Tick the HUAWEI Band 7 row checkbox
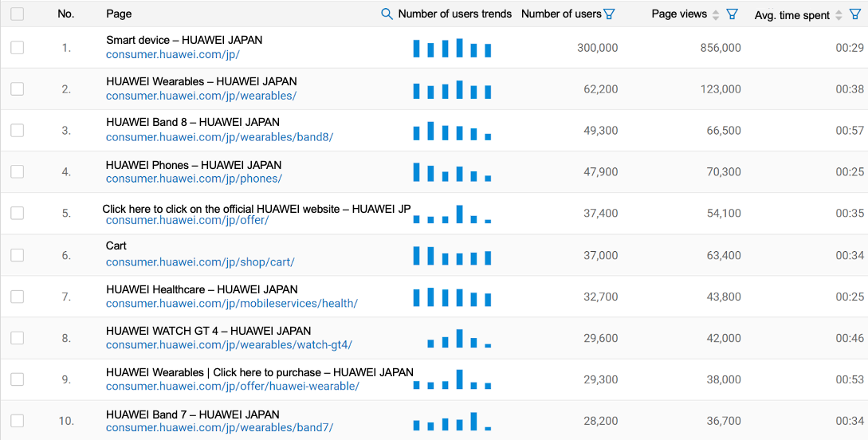 pos(18,421)
